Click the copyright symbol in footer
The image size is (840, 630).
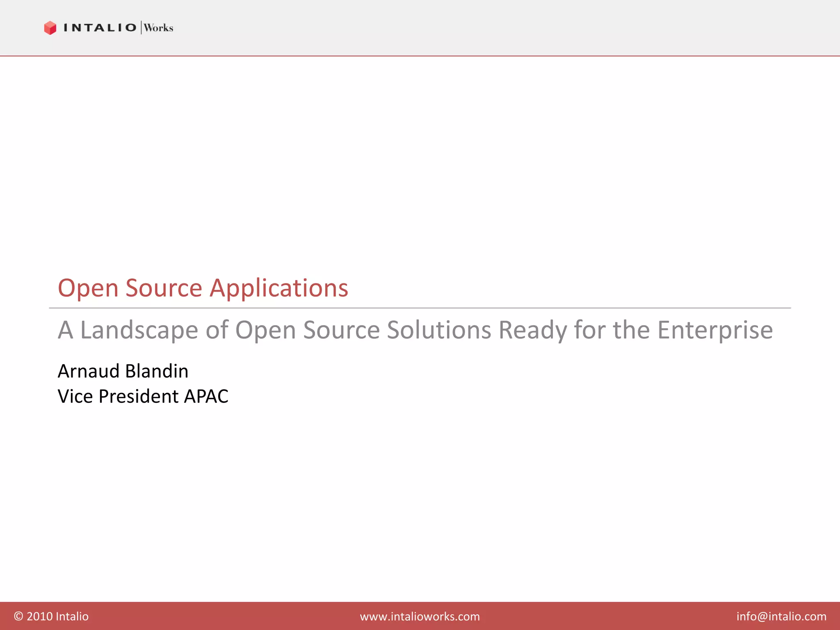coord(18,616)
